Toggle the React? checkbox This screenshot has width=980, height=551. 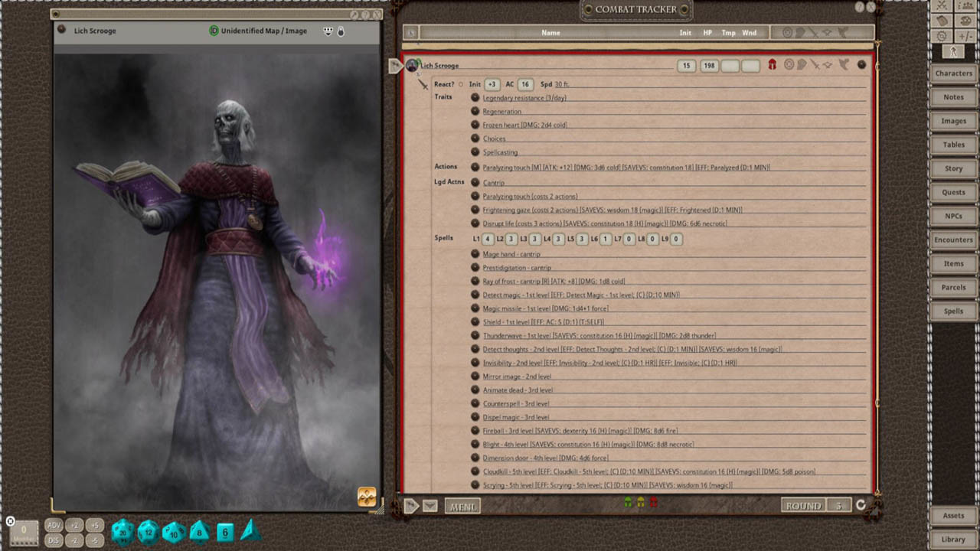[x=461, y=84]
